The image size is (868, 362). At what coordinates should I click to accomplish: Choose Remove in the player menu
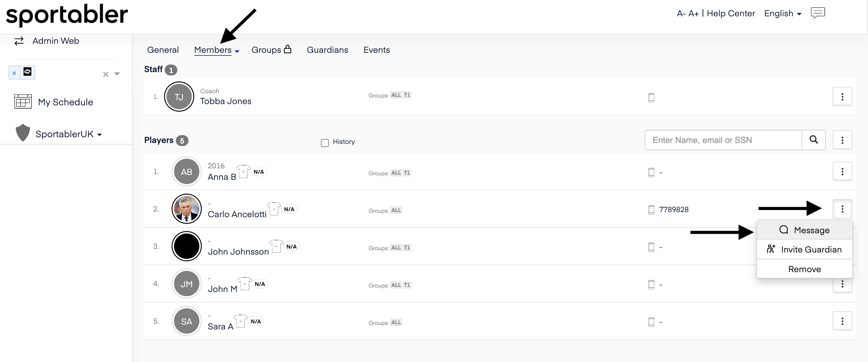tap(804, 269)
